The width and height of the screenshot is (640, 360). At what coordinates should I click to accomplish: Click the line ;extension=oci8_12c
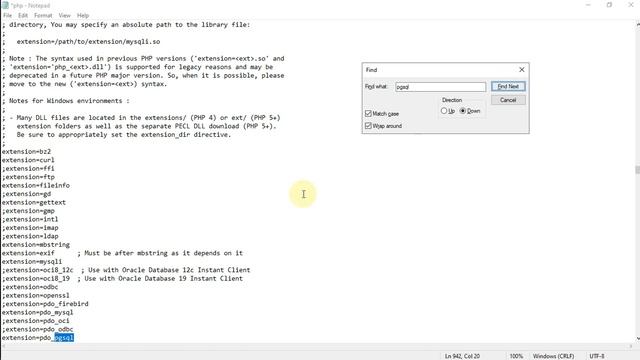point(38,270)
